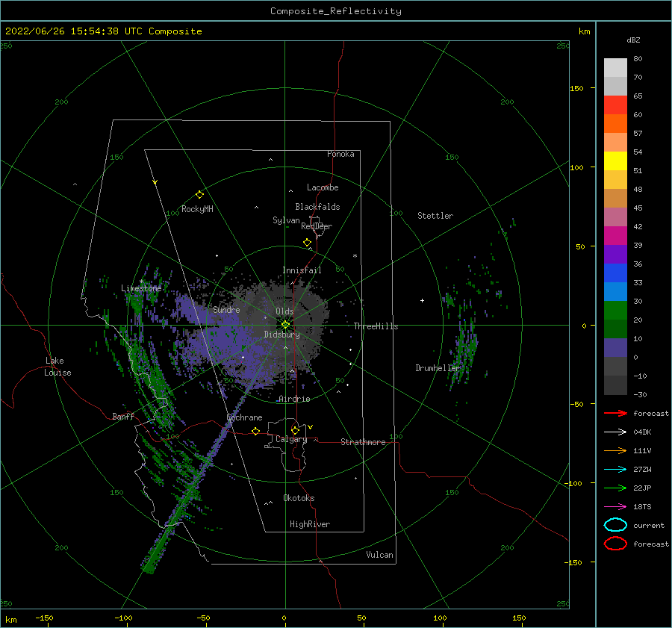672x628 pixels.
Task: Click the Airdrie label
Action: (x=294, y=399)
